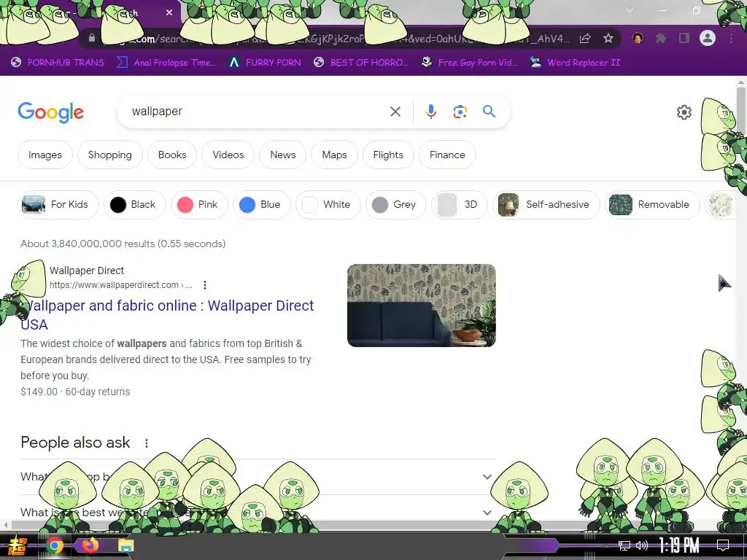Switch to Chrome from the taskbar
Screen dimensions: 747x560
[x=55, y=545]
